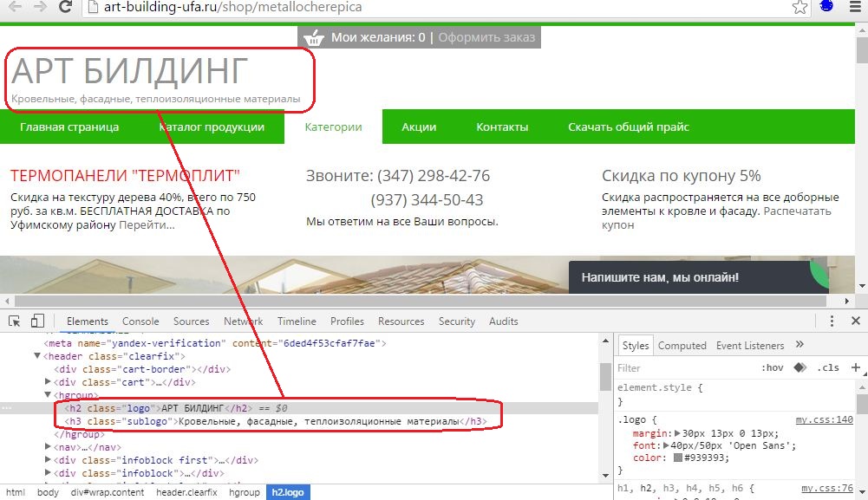The width and height of the screenshot is (868, 500).
Task: Click the Filter field in Styles pane
Action: (687, 367)
